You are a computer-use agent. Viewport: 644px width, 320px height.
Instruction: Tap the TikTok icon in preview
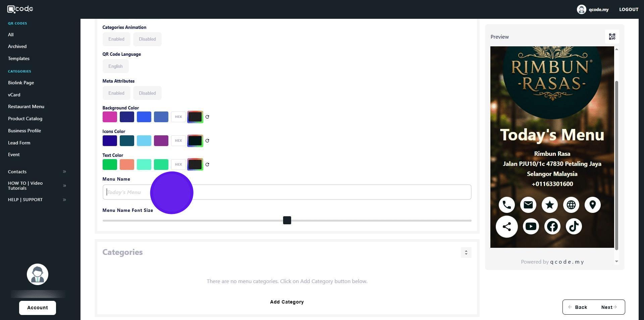[x=574, y=226]
